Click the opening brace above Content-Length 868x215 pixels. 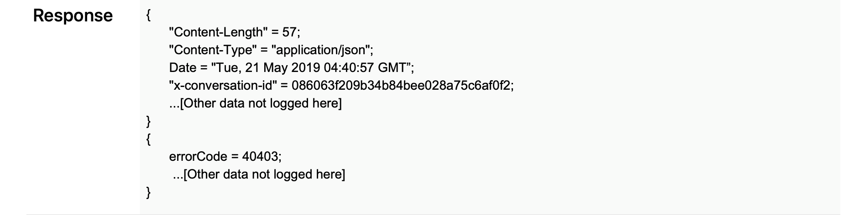(x=148, y=15)
